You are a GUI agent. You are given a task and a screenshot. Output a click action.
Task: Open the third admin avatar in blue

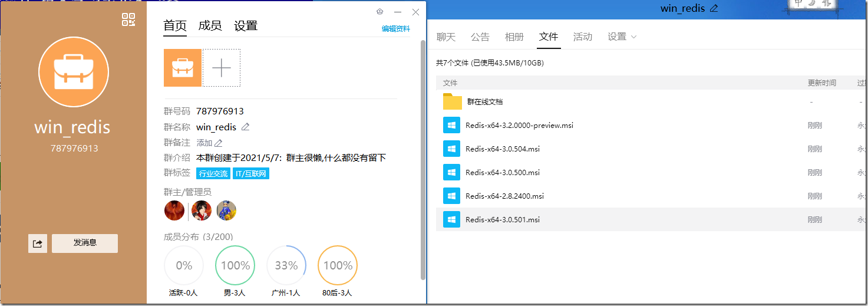226,210
